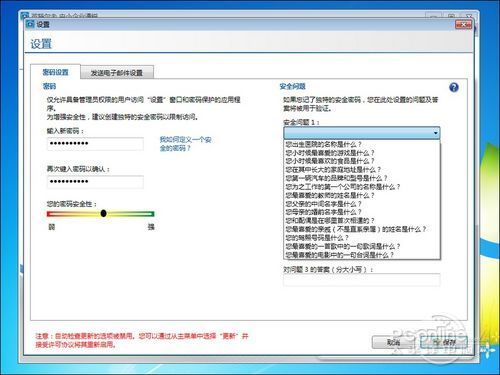The image size is (500, 375).
Task: Collapse the 安全问题 1 dropdown arrow
Action: point(435,133)
